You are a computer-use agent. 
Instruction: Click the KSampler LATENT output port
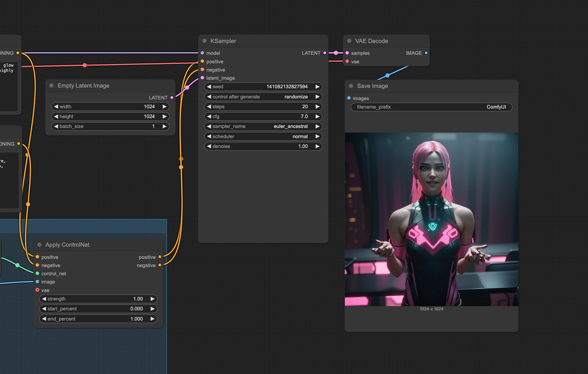click(325, 53)
